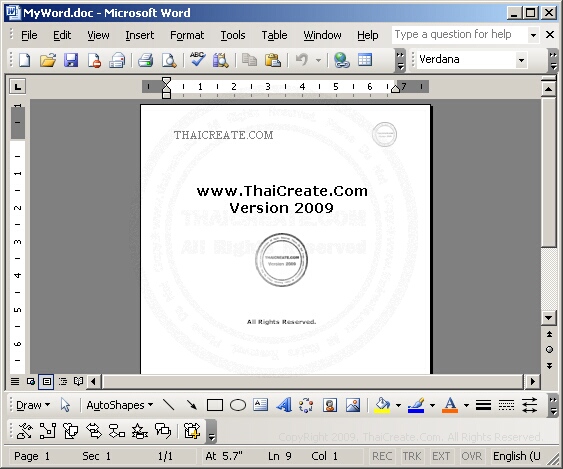
Task: Undo the last action
Action: 302,60
